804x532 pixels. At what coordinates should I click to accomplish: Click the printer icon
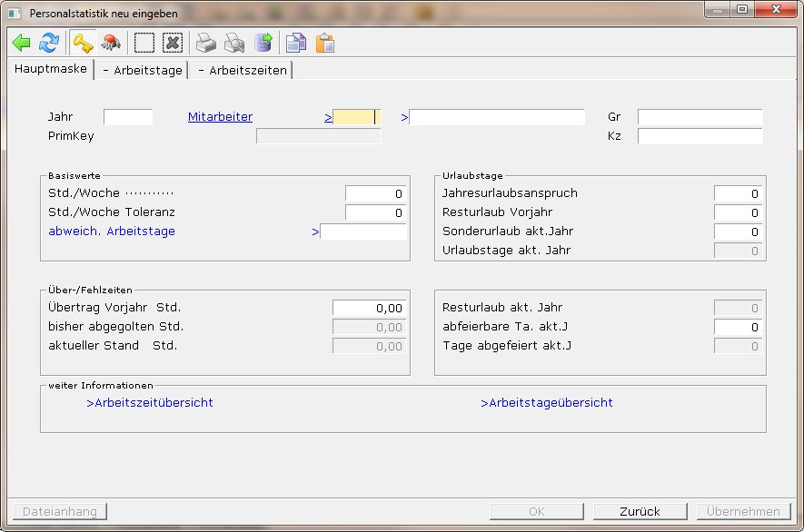coord(207,43)
